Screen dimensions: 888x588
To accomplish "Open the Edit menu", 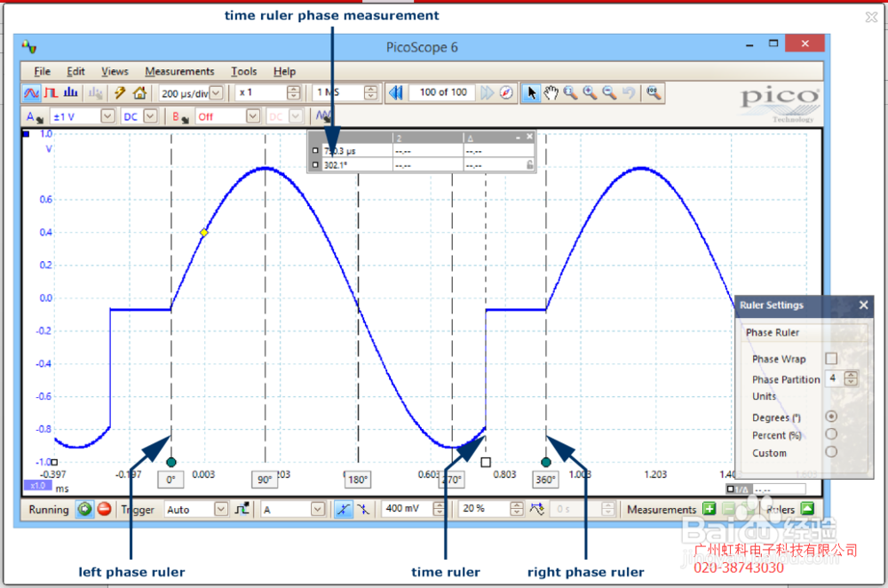I will pos(75,71).
